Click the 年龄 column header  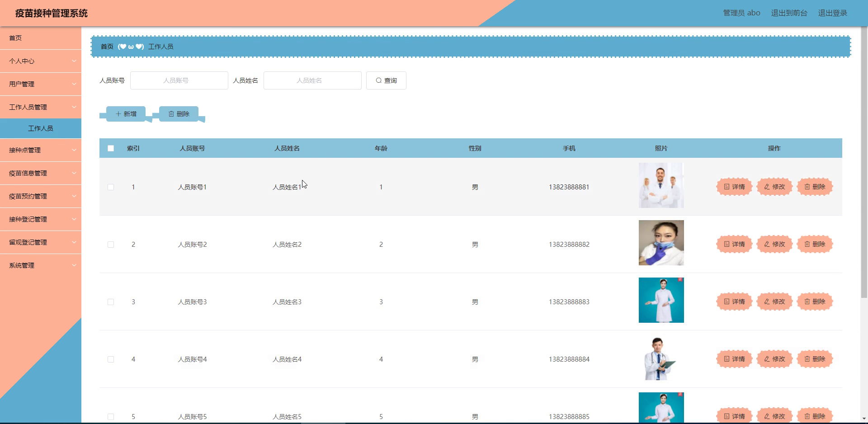tap(381, 148)
